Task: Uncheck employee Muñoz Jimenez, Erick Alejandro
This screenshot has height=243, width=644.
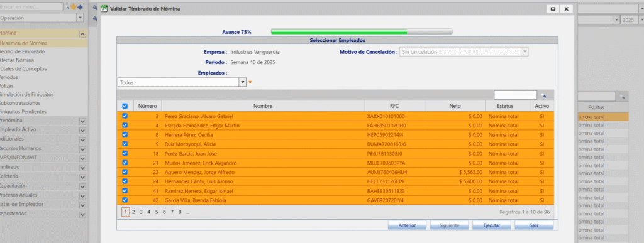Action: [125, 163]
